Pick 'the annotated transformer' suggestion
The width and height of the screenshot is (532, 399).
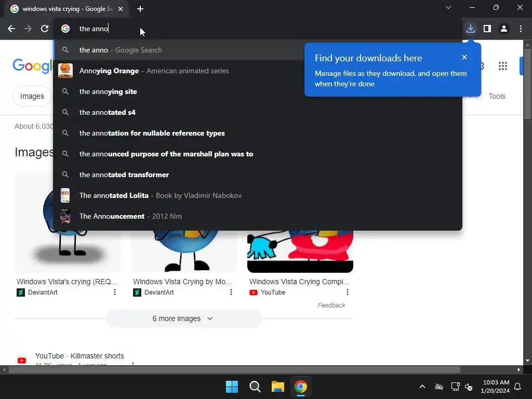[x=258, y=175]
